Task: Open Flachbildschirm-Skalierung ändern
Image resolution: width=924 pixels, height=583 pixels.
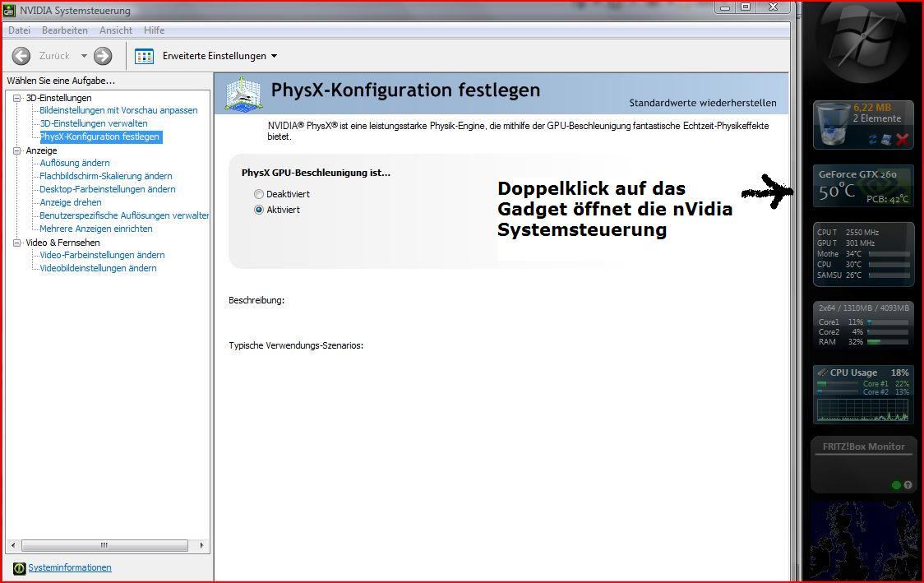Action: tap(106, 176)
